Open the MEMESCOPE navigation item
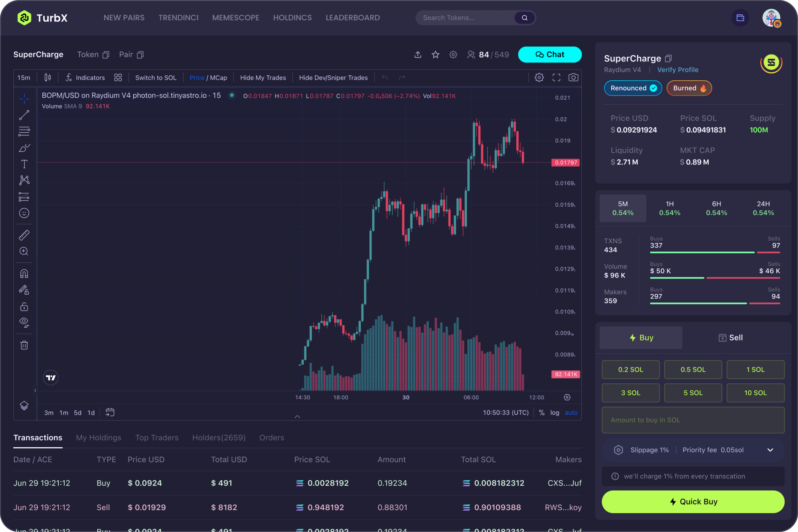This screenshot has width=798, height=532. tap(236, 18)
